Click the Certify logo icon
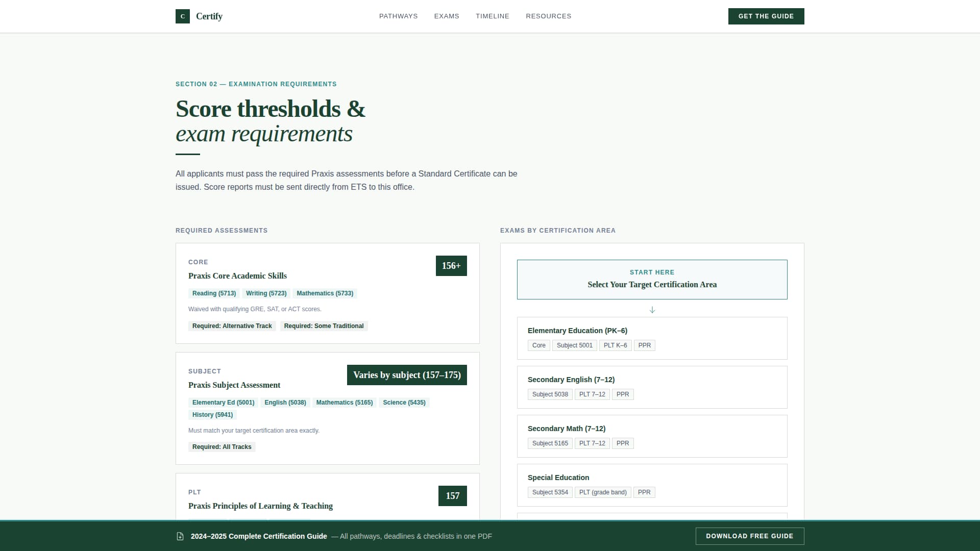980x551 pixels. [183, 16]
